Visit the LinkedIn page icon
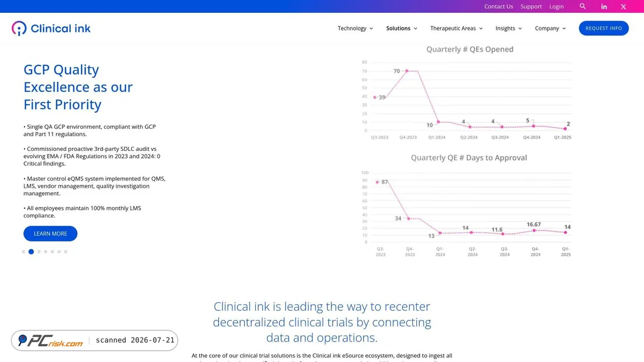Screen dimensions: 644x362 [x=604, y=6]
